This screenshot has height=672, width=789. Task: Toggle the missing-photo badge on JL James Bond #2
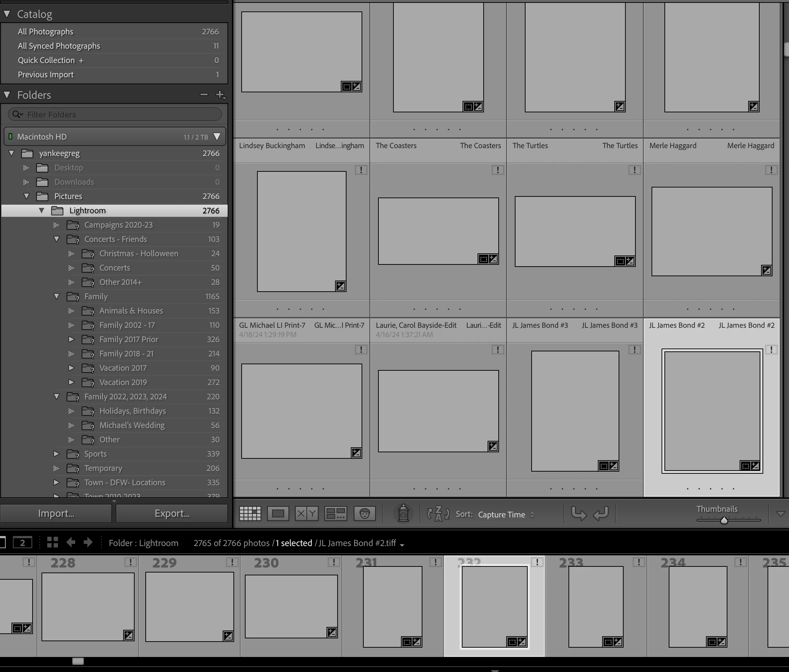pyautogui.click(x=771, y=349)
